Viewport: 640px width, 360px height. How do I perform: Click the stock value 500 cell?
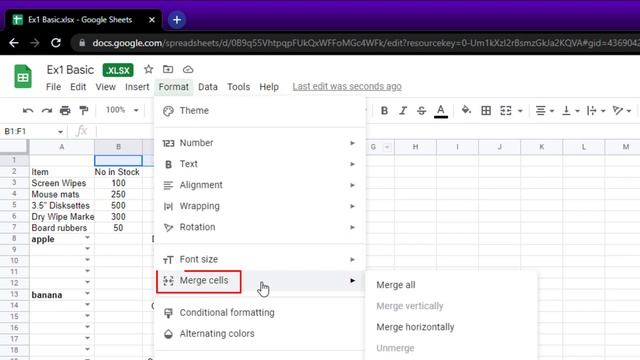pyautogui.click(x=118, y=205)
